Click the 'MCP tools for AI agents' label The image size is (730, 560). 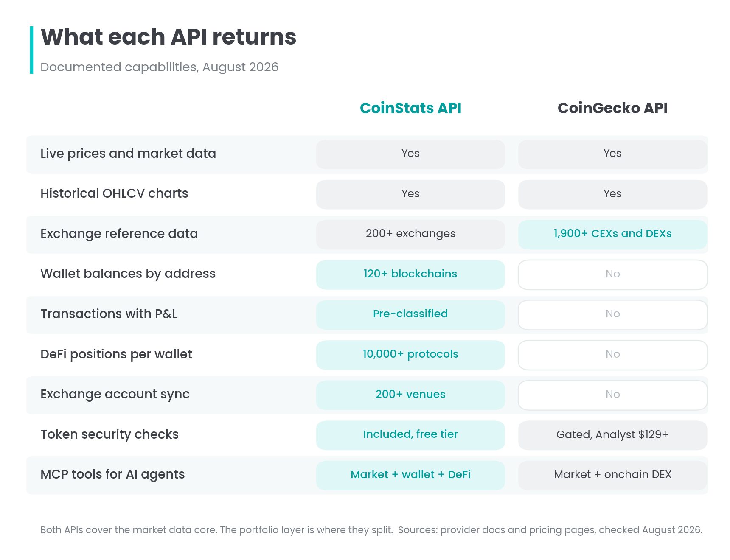(x=112, y=474)
